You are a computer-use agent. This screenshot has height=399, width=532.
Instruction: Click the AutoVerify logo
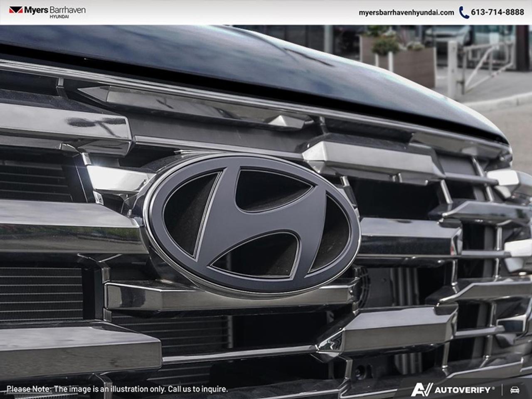tap(453, 389)
